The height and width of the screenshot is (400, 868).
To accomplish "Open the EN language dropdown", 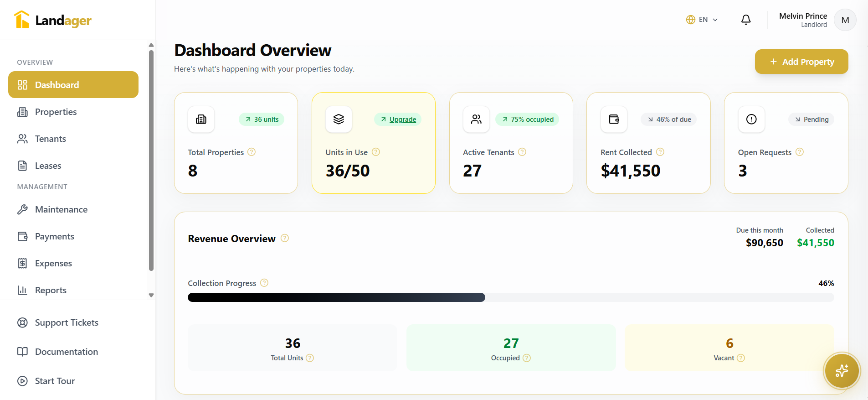I will coord(702,20).
